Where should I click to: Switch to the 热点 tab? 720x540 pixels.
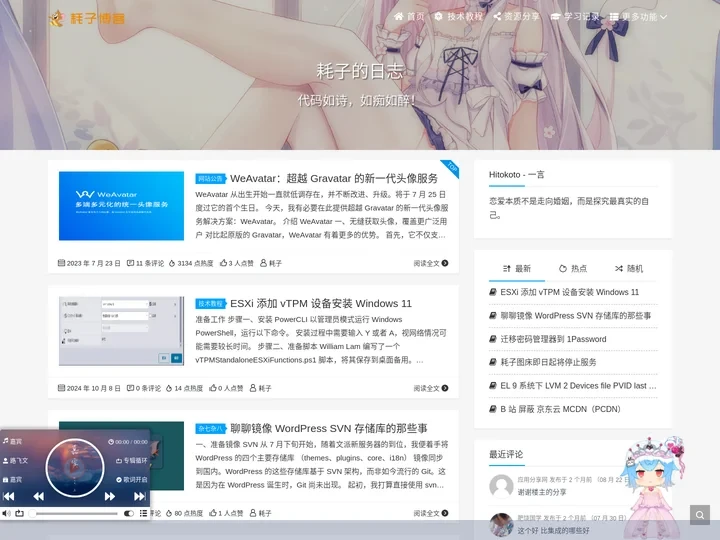[x=573, y=269]
